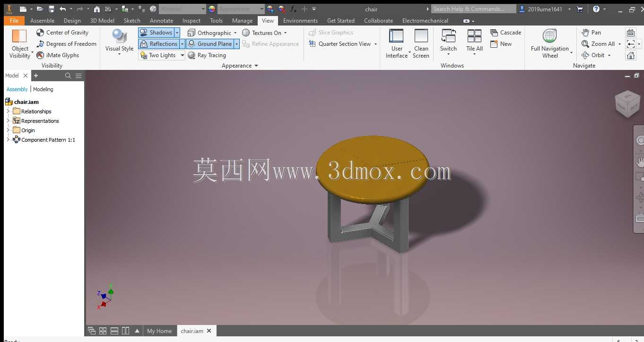Select Assembly view in browser
This screenshot has width=644, height=342.
tap(17, 89)
